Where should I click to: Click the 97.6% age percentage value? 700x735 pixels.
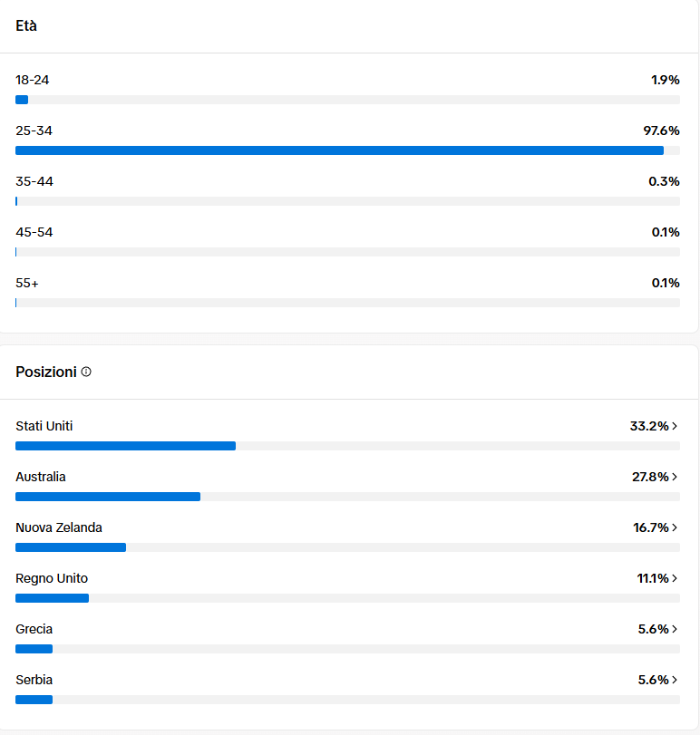click(661, 131)
